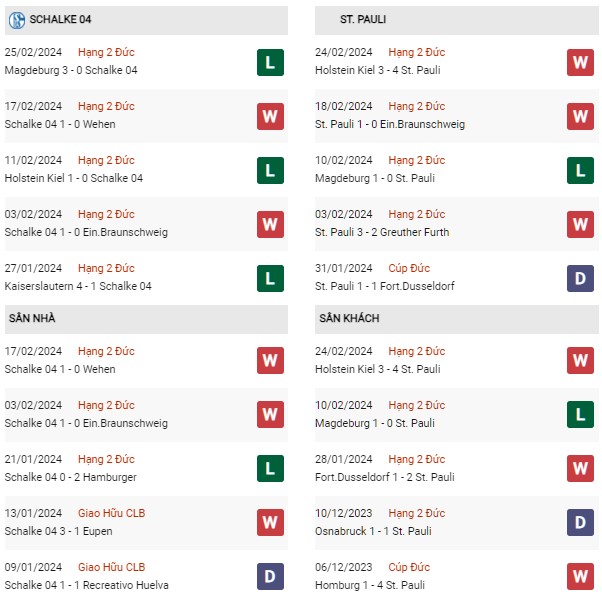Click the W badge for Schalke 1-0 Wehen on 17/02 in the top list

click(270, 116)
